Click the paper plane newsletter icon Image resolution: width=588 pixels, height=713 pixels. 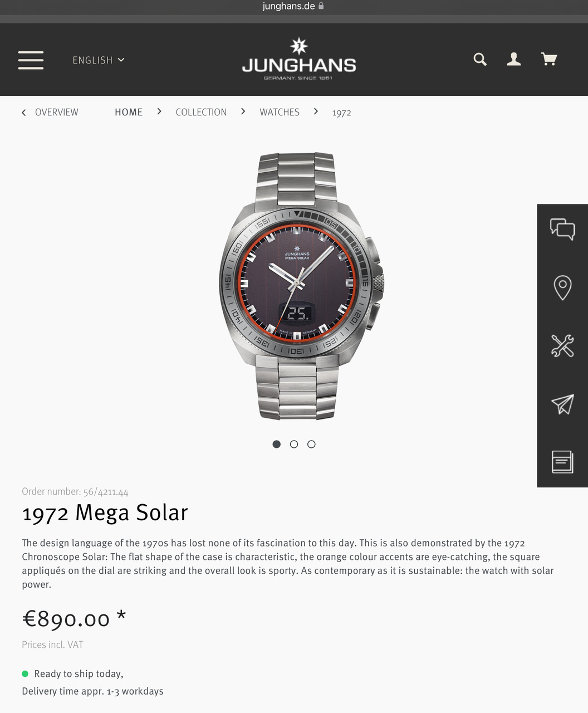[x=562, y=404]
